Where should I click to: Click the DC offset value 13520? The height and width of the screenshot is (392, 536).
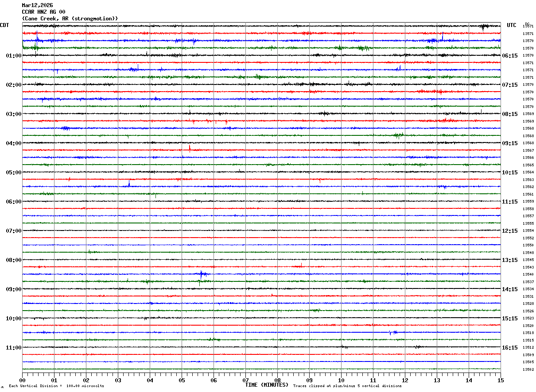click(x=528, y=326)
